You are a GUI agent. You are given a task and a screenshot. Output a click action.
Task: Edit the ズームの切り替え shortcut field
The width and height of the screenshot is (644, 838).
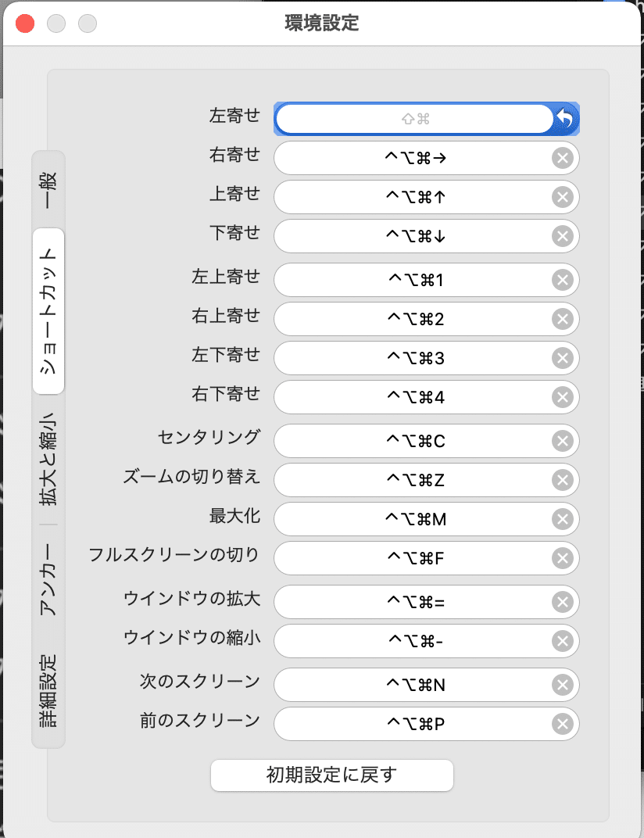(414, 480)
